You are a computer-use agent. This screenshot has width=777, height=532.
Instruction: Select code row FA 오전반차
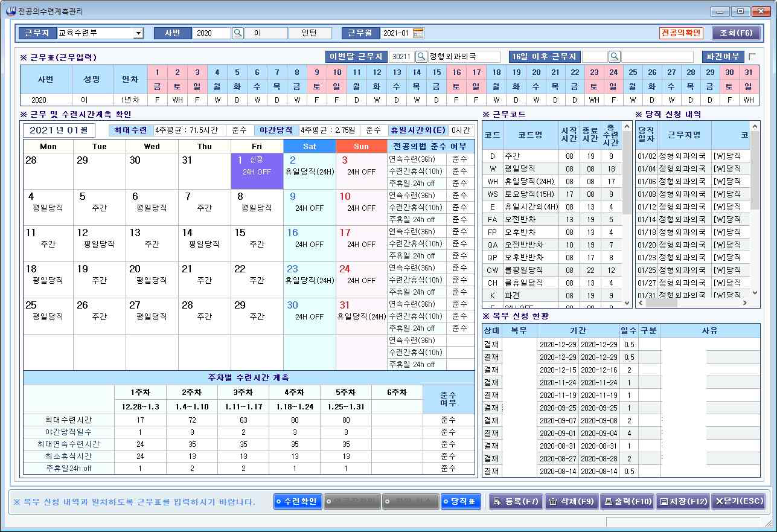(551, 219)
